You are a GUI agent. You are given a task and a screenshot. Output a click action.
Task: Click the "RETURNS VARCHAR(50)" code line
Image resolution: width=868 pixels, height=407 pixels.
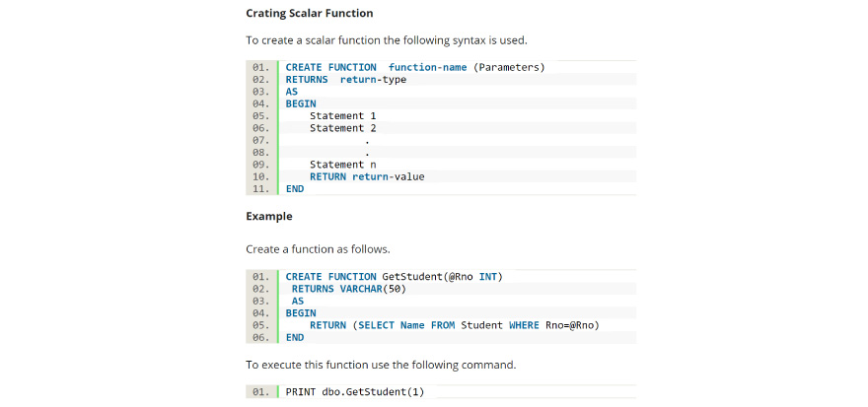pos(348,289)
